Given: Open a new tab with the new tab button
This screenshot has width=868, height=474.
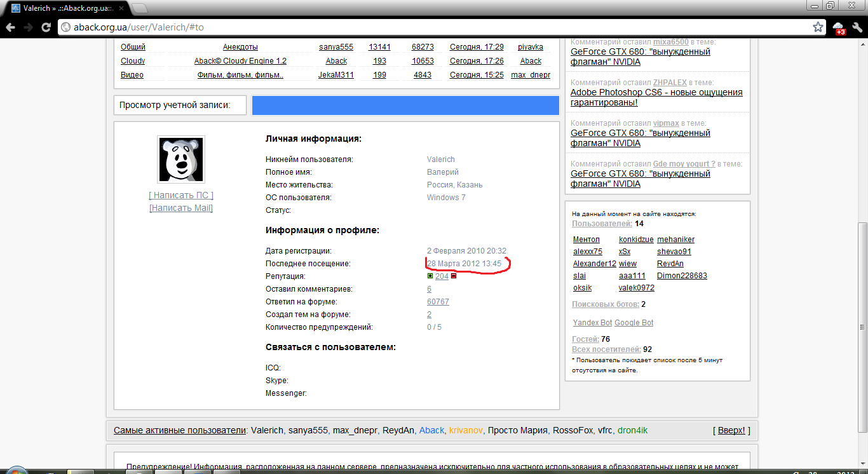Looking at the screenshot, I should pyautogui.click(x=139, y=8).
